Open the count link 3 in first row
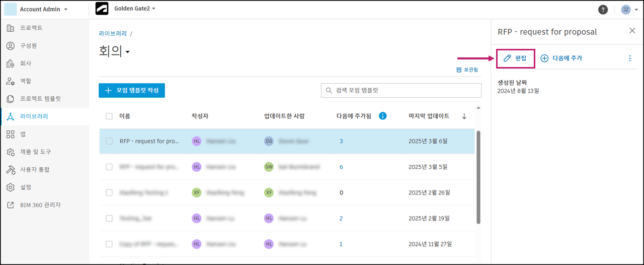 pos(341,141)
